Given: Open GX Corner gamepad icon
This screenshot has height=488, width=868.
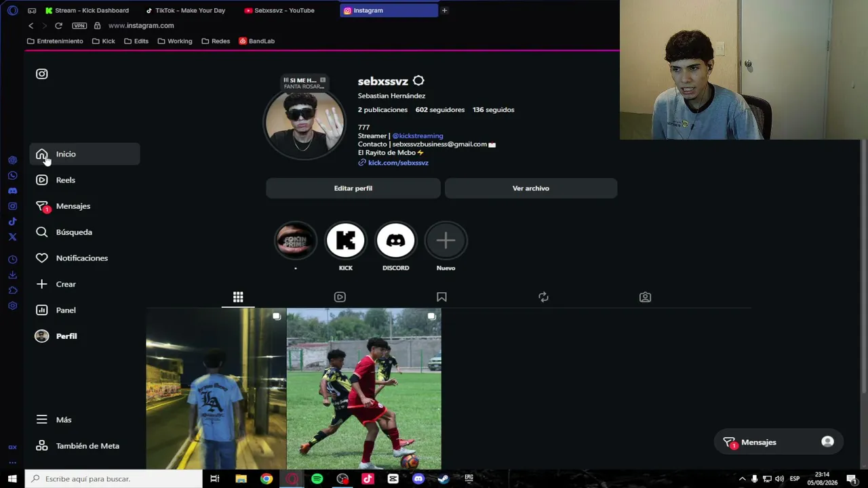Looking at the screenshot, I should click(32, 10).
